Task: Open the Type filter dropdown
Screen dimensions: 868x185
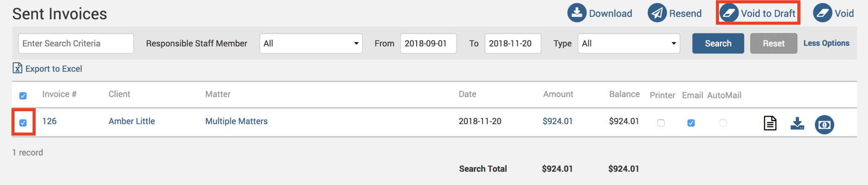Action: (x=629, y=44)
